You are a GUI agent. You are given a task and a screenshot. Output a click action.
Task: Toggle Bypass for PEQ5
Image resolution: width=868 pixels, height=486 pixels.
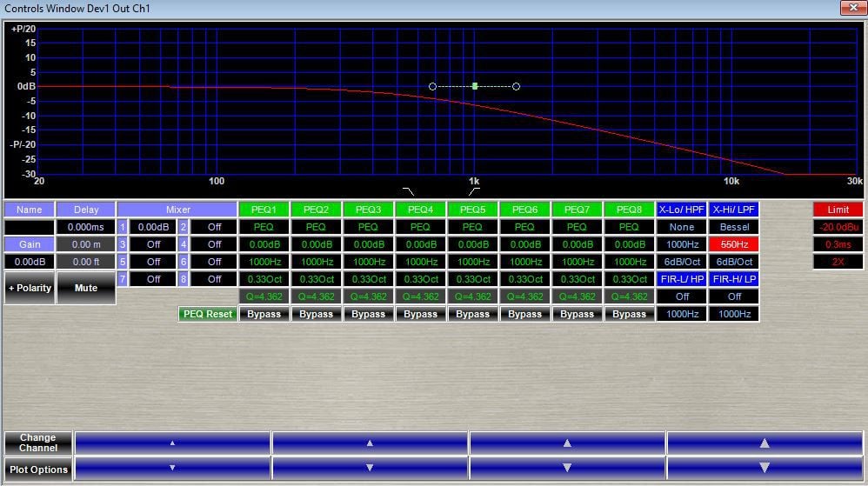pyautogui.click(x=472, y=314)
